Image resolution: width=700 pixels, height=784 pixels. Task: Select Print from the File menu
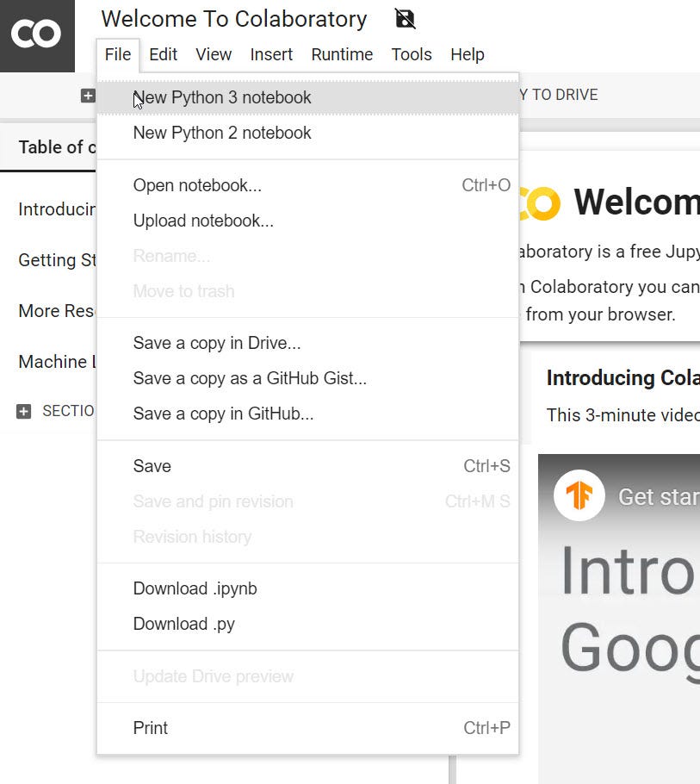point(150,728)
